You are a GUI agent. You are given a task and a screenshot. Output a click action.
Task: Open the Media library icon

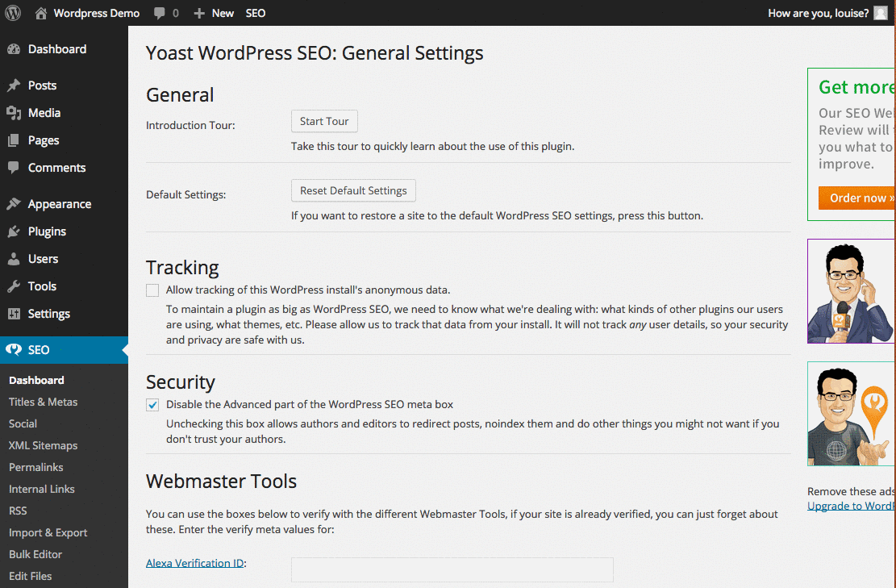14,113
